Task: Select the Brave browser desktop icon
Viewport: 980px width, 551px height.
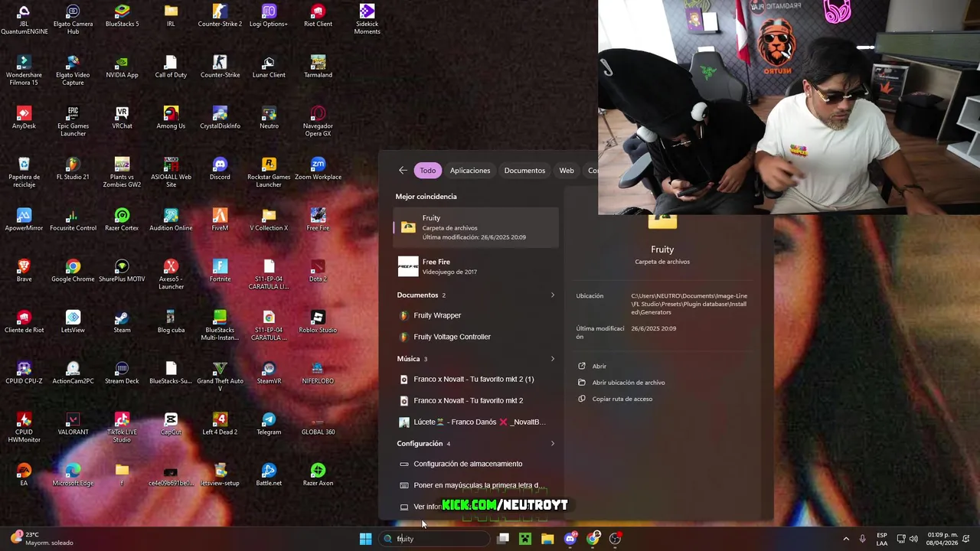Action: [x=24, y=271]
